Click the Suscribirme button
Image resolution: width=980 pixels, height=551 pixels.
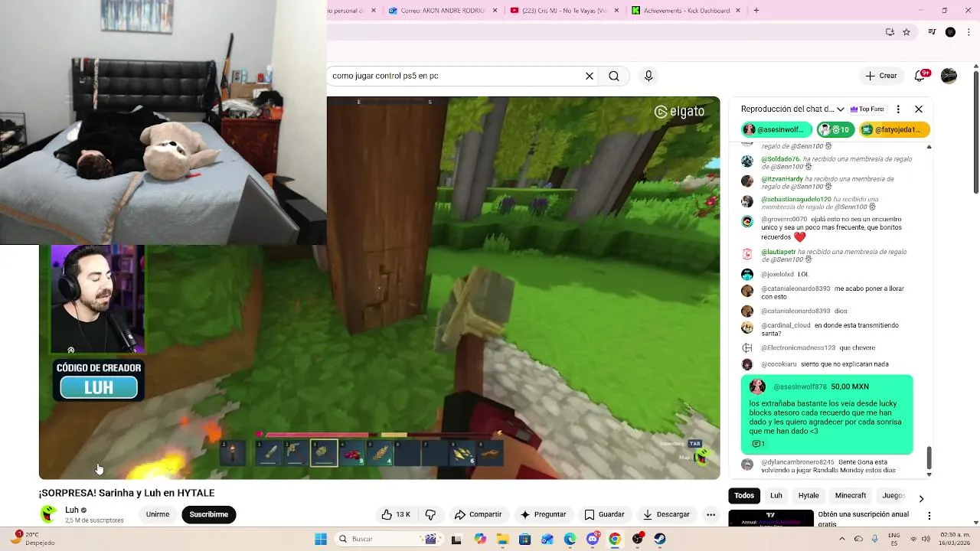coord(209,514)
